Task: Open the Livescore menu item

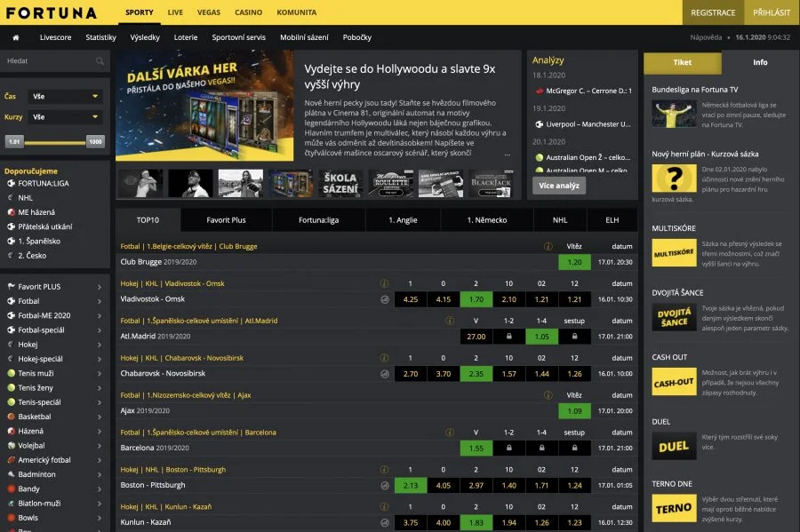Action: point(55,37)
